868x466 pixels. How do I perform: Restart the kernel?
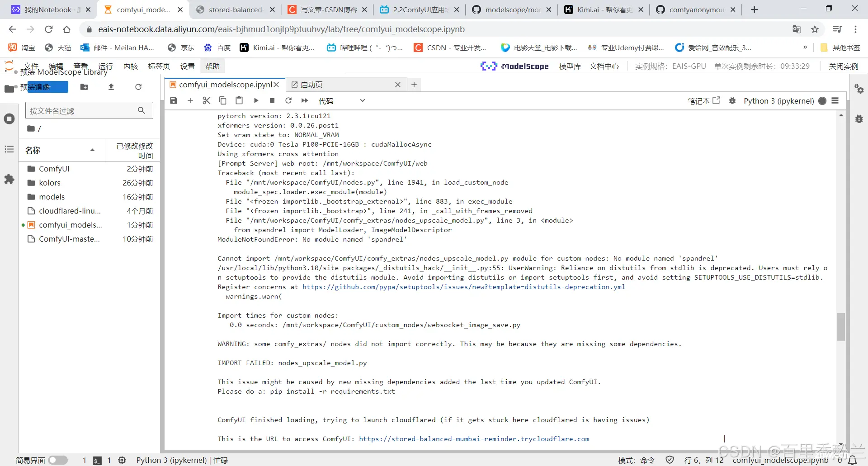pos(288,100)
